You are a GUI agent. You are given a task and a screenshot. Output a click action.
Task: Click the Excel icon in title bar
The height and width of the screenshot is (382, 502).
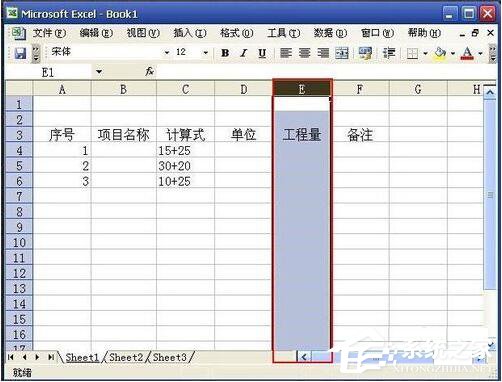(12, 13)
